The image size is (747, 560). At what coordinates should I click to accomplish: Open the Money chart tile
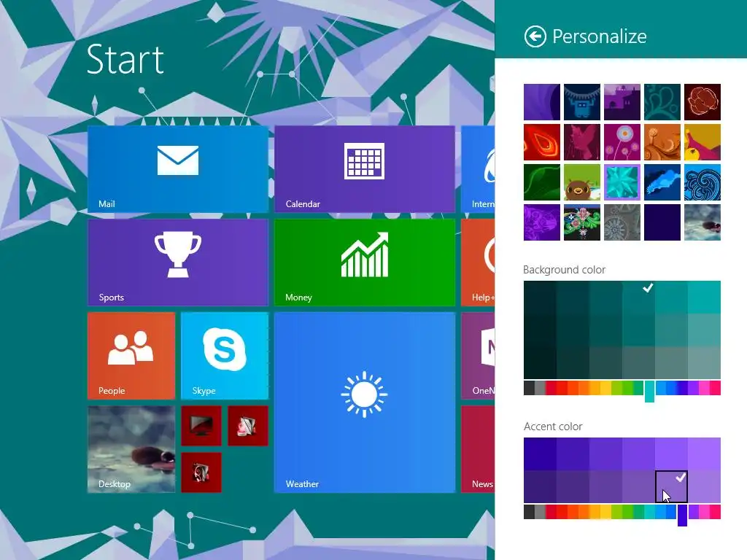coord(365,262)
